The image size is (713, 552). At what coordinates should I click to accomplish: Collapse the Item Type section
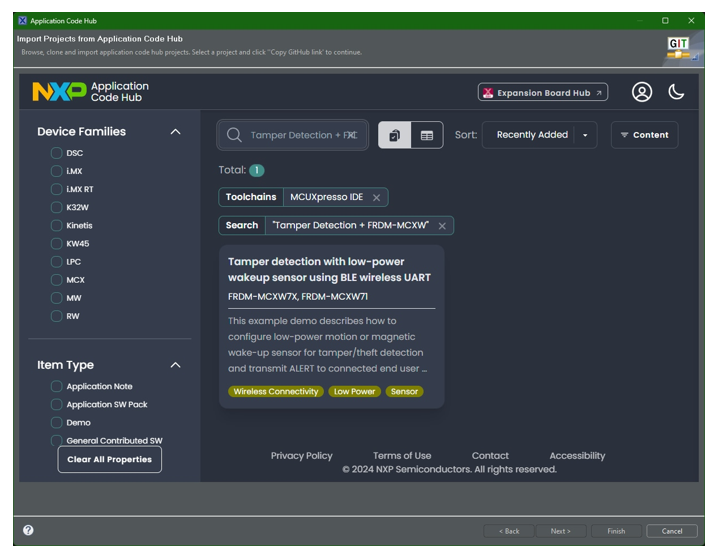(175, 365)
